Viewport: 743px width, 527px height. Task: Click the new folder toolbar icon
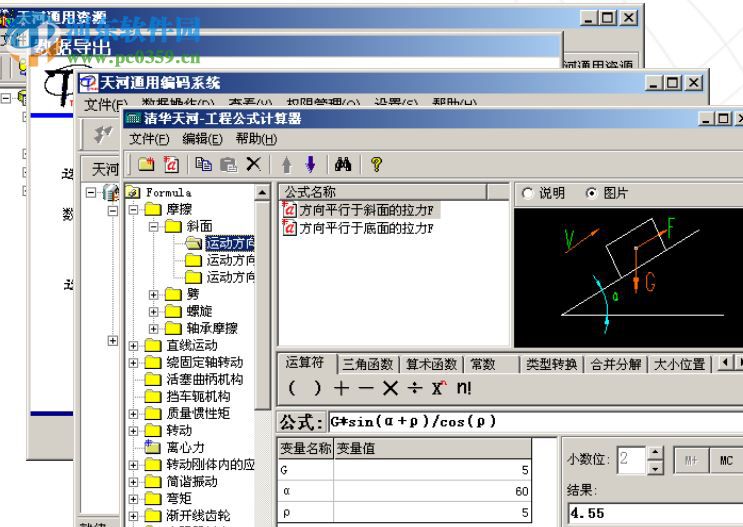[146, 164]
